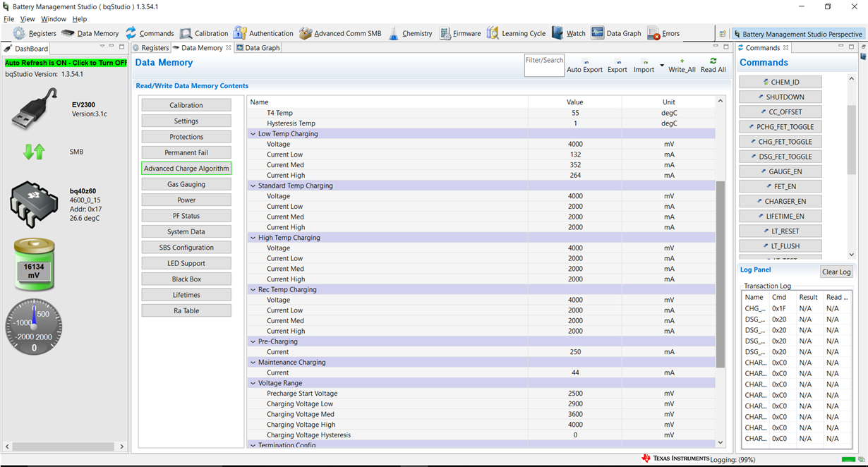The height and width of the screenshot is (467, 868).
Task: Switch to the Data Graph tab
Action: (258, 48)
